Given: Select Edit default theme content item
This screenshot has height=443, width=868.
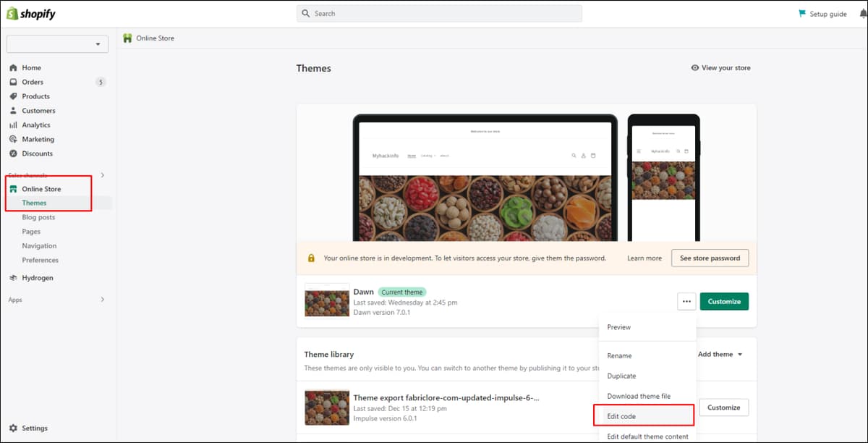Looking at the screenshot, I should 647,436.
